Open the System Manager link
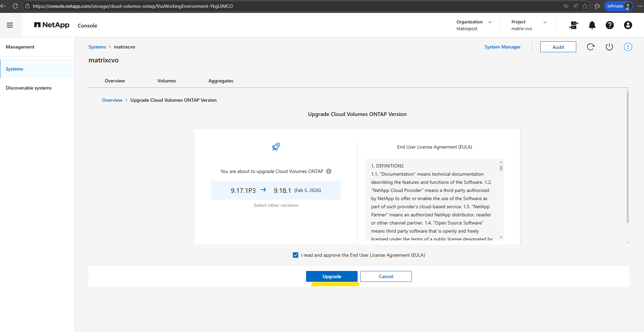This screenshot has height=332, width=644. click(502, 47)
